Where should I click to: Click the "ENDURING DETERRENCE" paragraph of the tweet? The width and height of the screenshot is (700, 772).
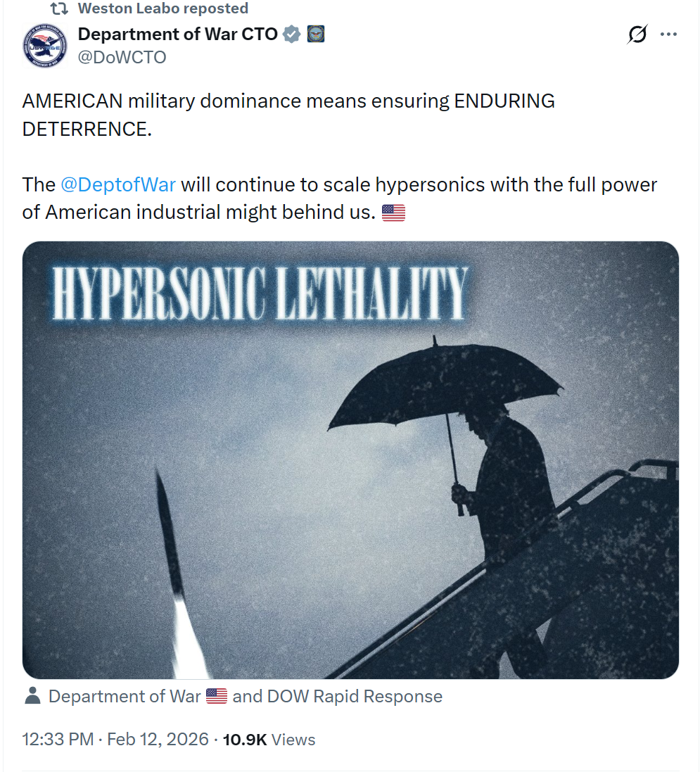(288, 115)
